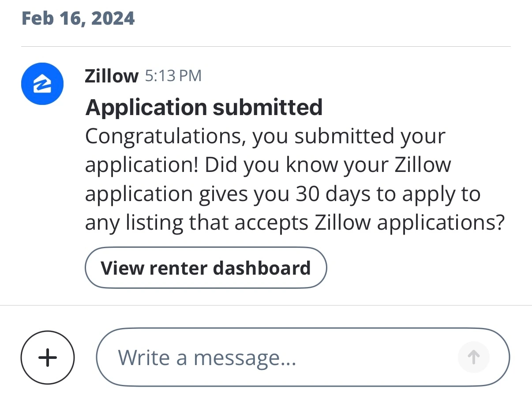Click the Zillow sender name
532x399 pixels.
(x=112, y=76)
